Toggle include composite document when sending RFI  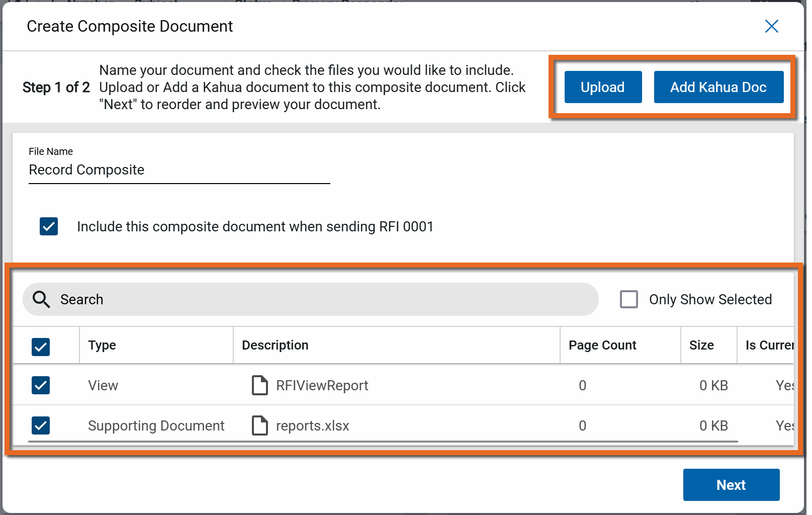(x=49, y=226)
